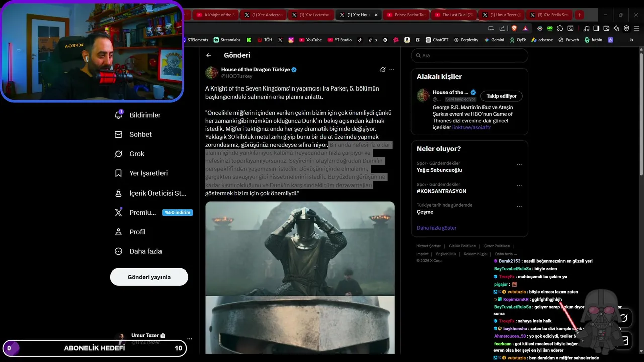Open House of the Dragon Türkiye avatar

click(x=211, y=73)
